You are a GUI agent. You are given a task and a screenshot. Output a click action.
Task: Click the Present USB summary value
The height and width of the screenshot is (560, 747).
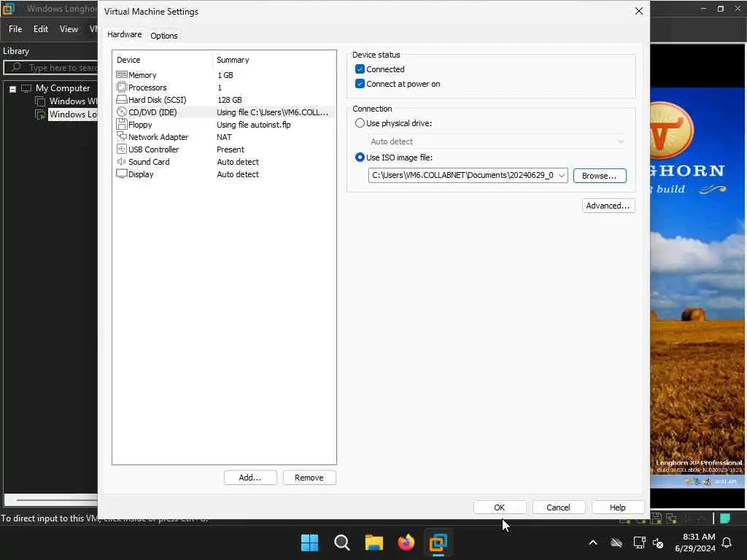point(231,149)
